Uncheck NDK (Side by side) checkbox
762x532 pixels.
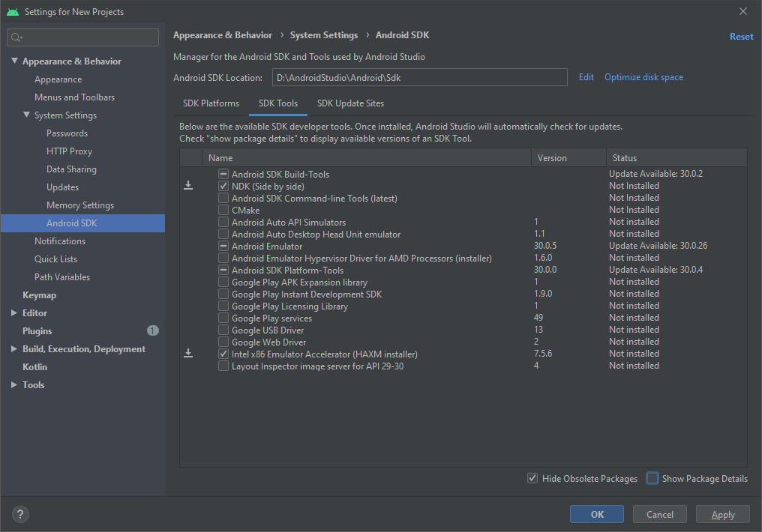pyautogui.click(x=223, y=186)
